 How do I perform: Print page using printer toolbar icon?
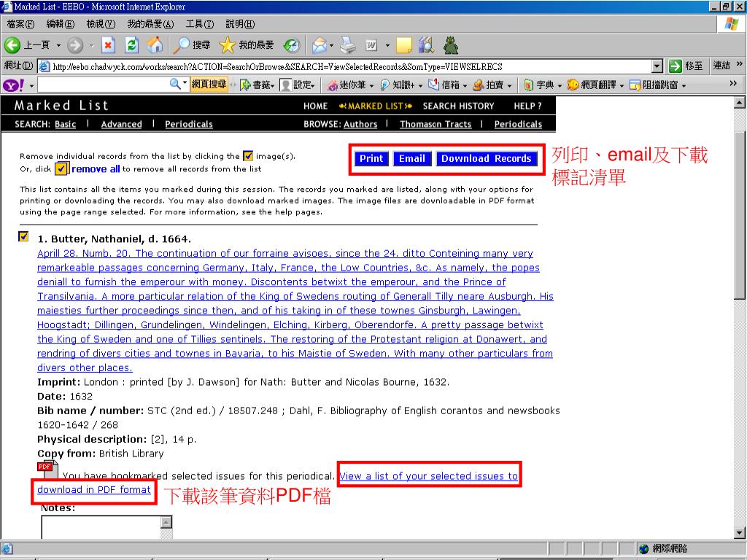pos(348,45)
